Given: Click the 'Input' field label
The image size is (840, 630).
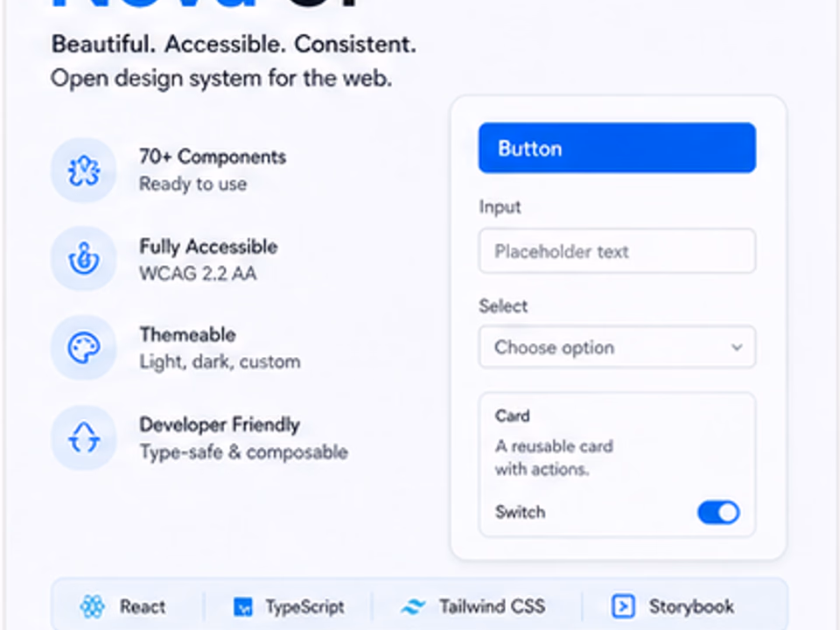Looking at the screenshot, I should [x=500, y=207].
